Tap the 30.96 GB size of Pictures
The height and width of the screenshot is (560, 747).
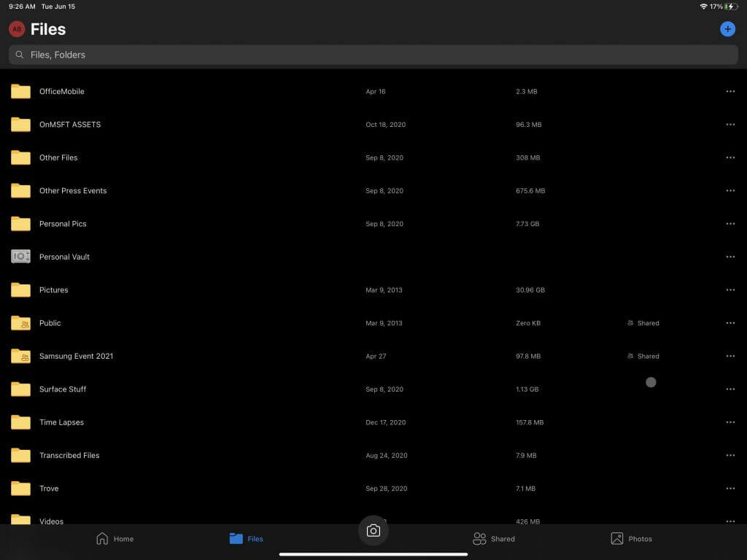[530, 290]
